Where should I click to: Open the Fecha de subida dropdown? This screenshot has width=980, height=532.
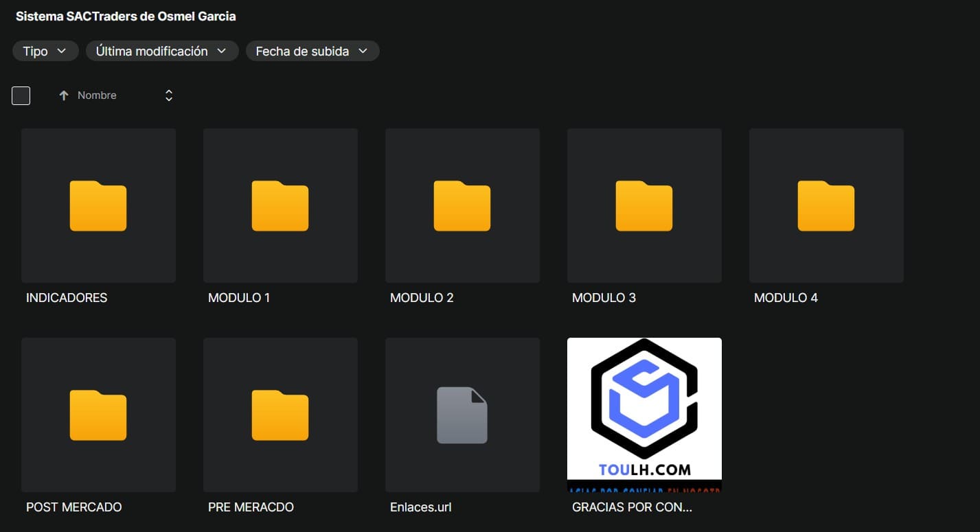click(x=312, y=51)
